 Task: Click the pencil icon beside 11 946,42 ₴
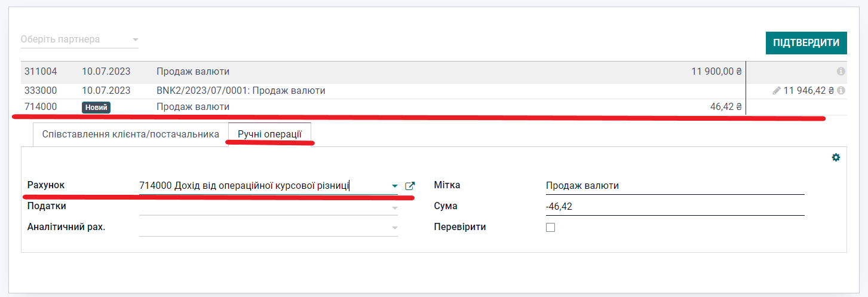tap(776, 91)
